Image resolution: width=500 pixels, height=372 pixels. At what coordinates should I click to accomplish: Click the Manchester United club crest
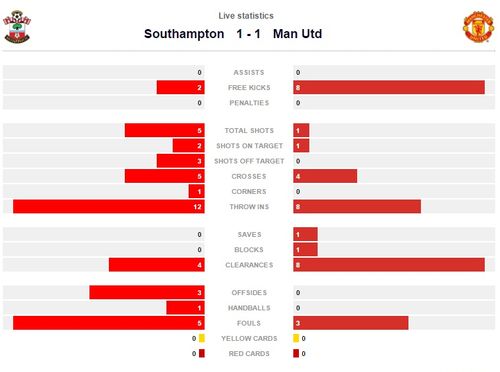pyautogui.click(x=478, y=27)
